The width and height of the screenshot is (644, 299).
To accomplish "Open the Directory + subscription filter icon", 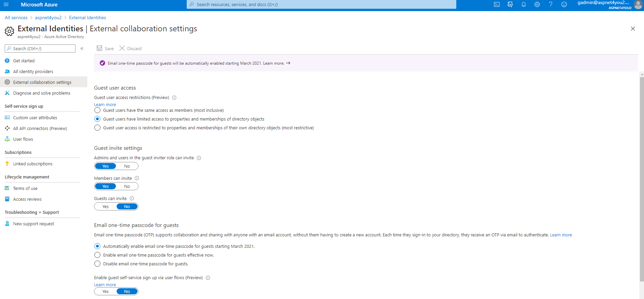I will tap(510, 5).
